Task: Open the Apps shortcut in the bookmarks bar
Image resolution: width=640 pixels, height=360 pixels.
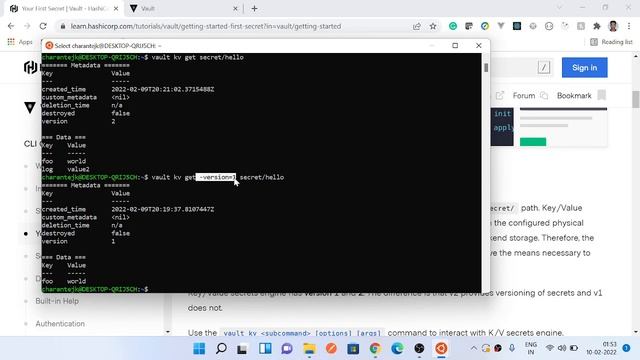Action: (20, 42)
